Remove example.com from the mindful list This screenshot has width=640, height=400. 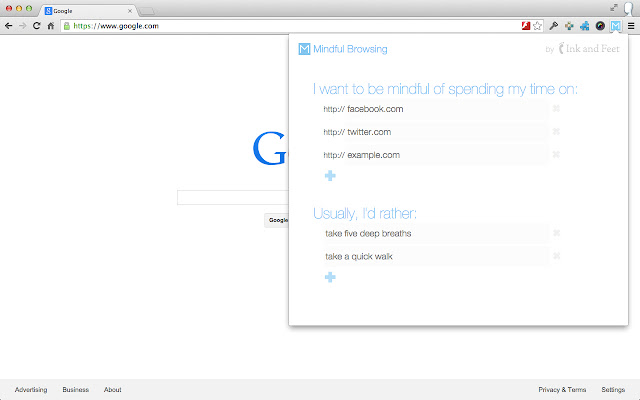[556, 154]
